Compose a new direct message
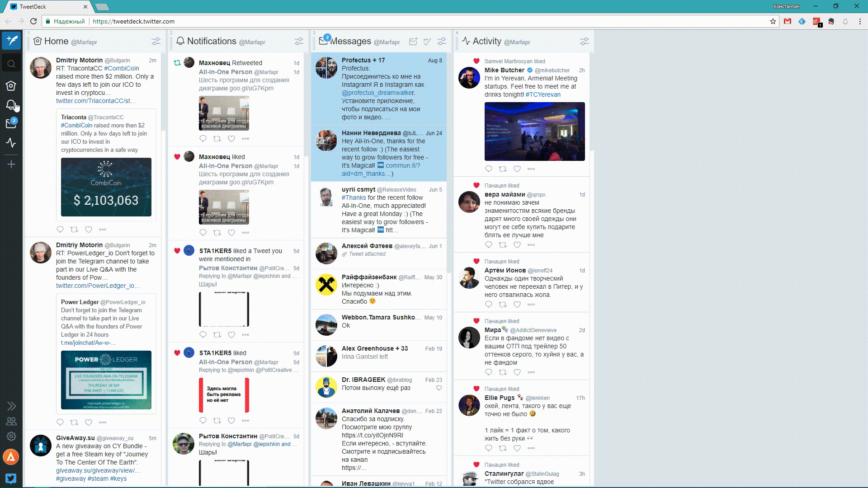Screen dimensions: 868x488 pos(413,42)
